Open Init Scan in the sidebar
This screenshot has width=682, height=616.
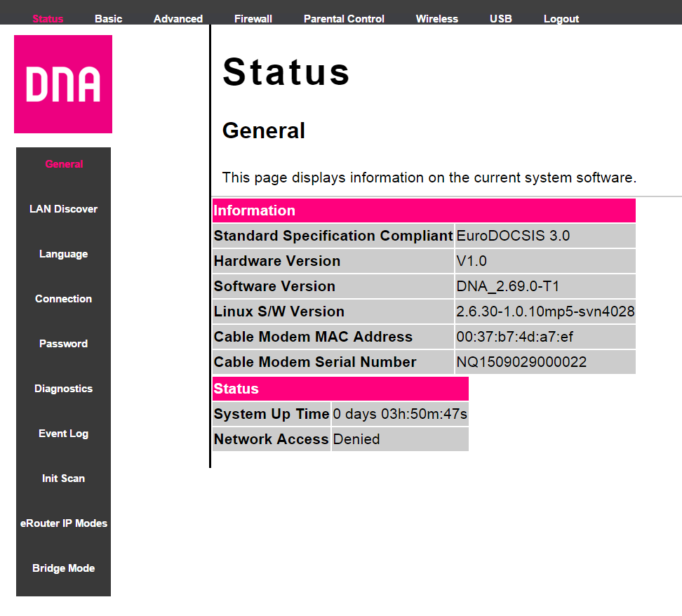[64, 478]
